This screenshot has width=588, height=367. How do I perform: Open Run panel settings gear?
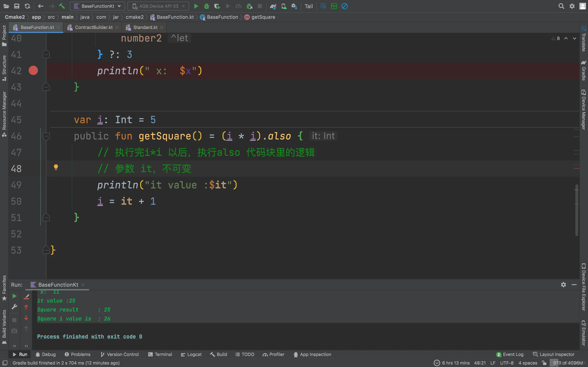click(563, 284)
